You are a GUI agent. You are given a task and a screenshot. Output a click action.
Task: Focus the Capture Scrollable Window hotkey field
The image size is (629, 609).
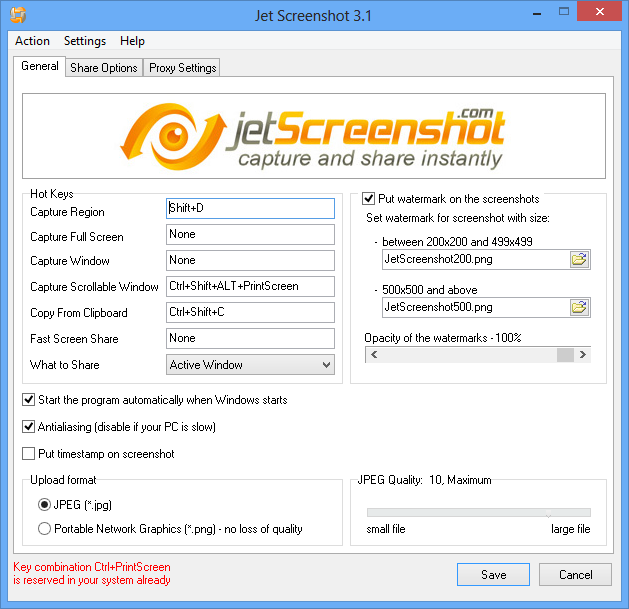click(x=250, y=286)
